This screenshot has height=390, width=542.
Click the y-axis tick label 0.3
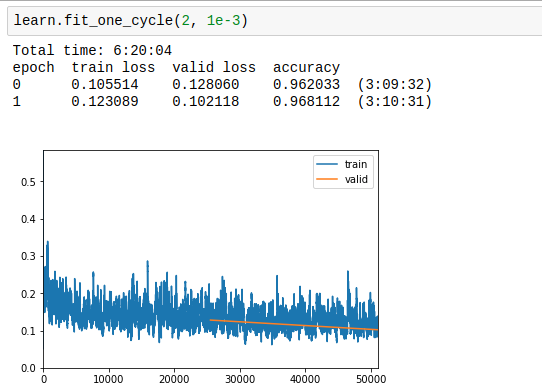point(28,257)
